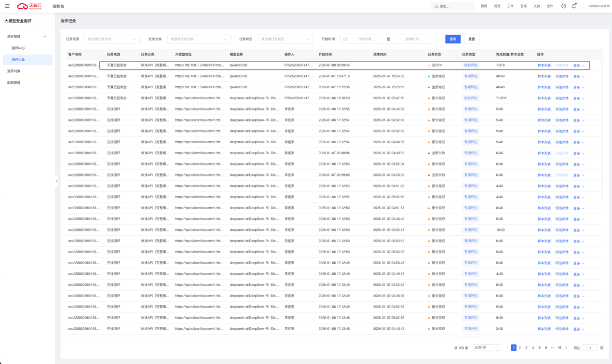This screenshot has height=364, width=612.
Task: Open 样本列表 for the in-progress qwen3:0.6b task
Action: click(x=544, y=66)
